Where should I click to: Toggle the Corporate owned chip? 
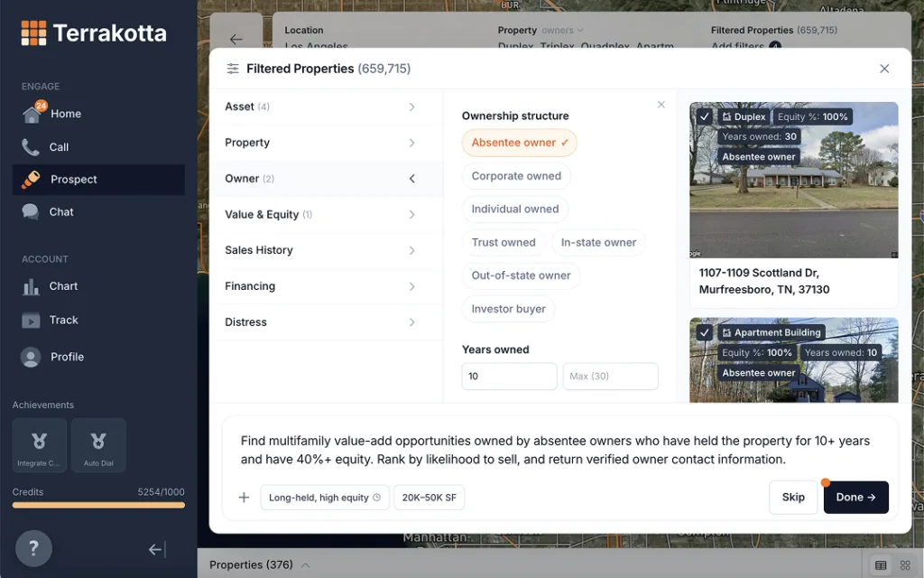516,176
